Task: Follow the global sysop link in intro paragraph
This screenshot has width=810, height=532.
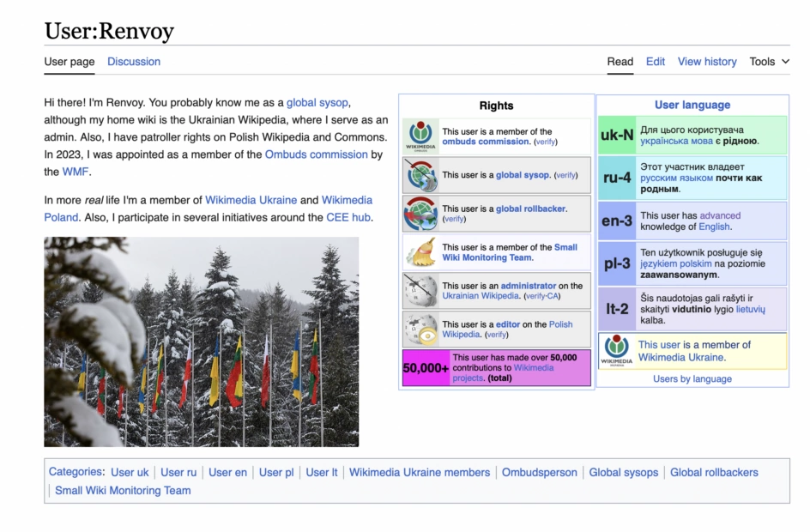Action: point(317,102)
